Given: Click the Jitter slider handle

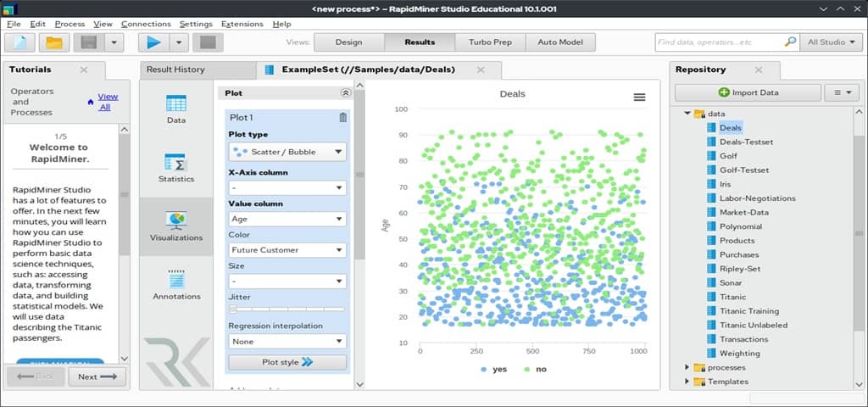Looking at the screenshot, I should (x=233, y=309).
